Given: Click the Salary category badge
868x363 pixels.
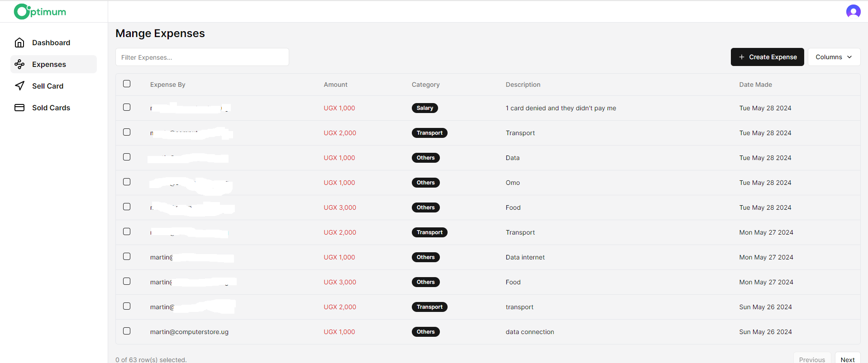Looking at the screenshot, I should [x=424, y=108].
